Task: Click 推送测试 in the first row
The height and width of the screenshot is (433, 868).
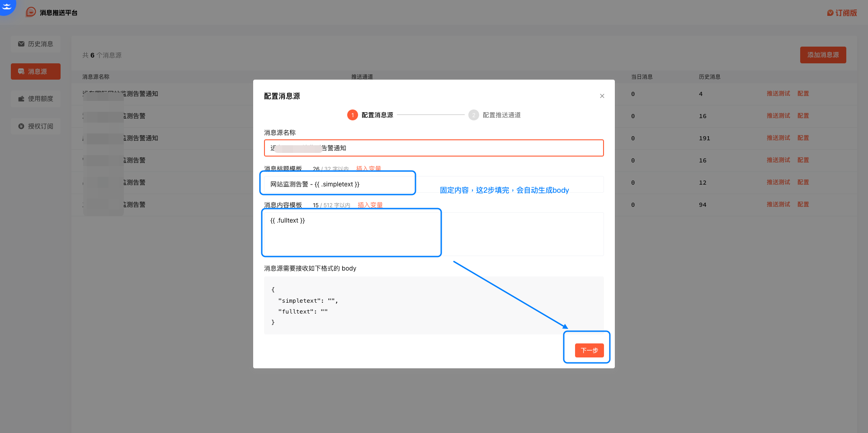Action: [x=778, y=94]
